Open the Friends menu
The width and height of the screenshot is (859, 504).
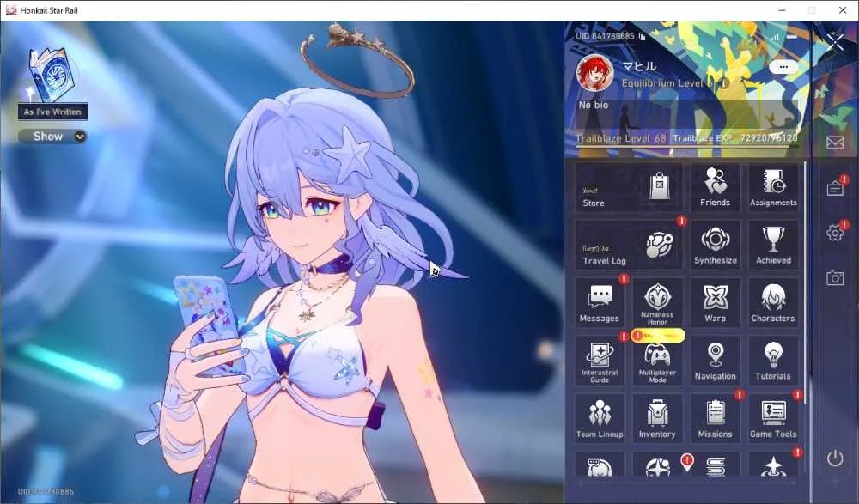pos(715,187)
